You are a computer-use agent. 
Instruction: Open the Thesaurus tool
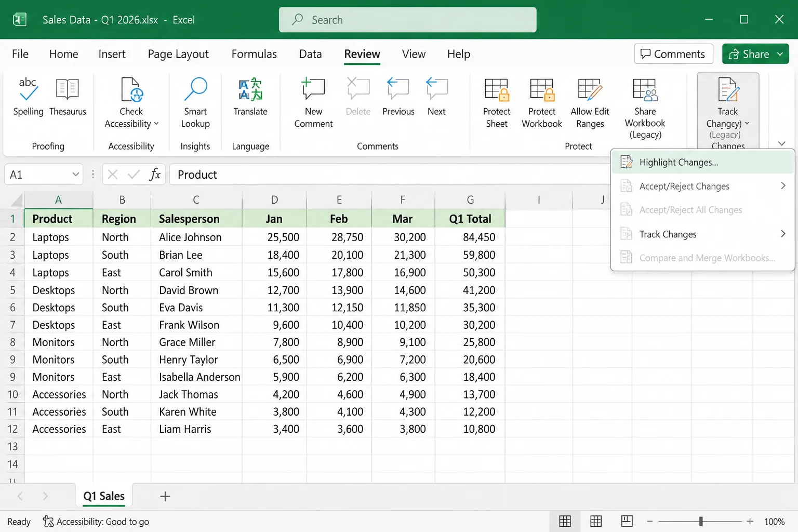pyautogui.click(x=68, y=97)
